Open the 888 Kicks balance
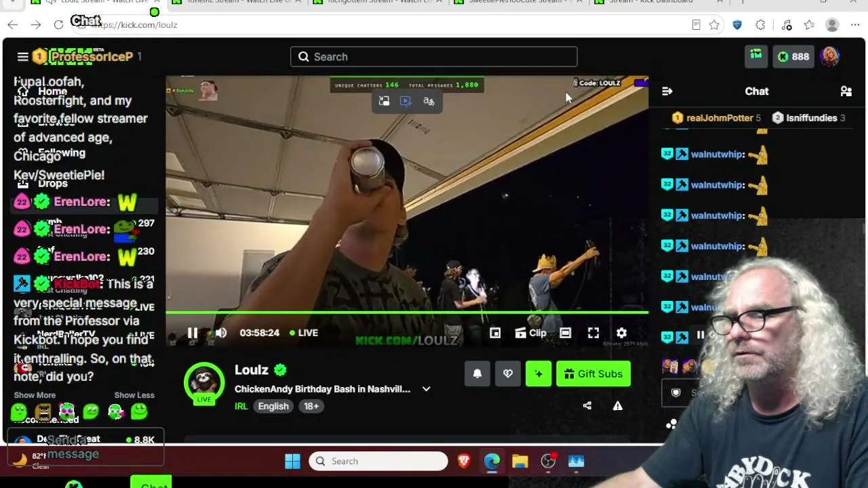This screenshot has width=868, height=488. [x=793, y=57]
